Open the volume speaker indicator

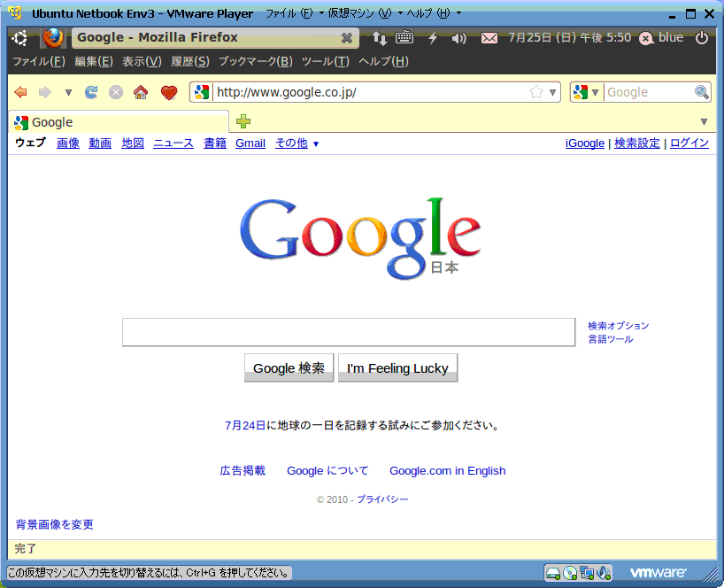(x=458, y=38)
